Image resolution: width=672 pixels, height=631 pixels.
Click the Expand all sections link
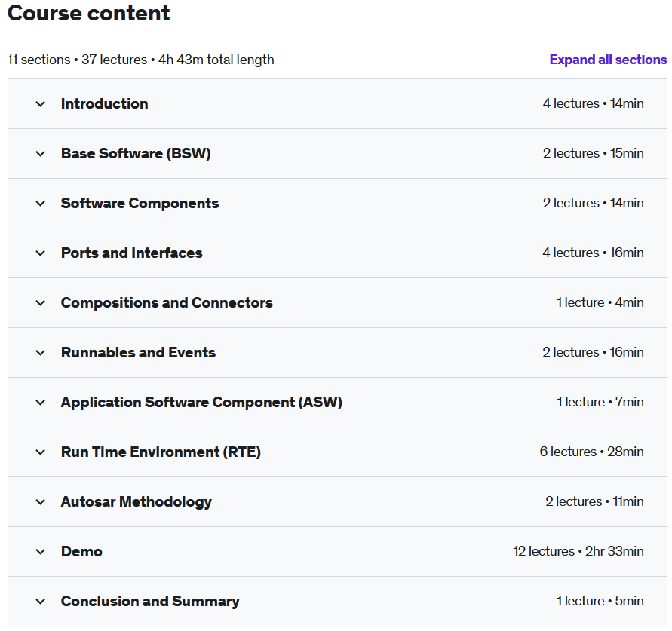608,60
